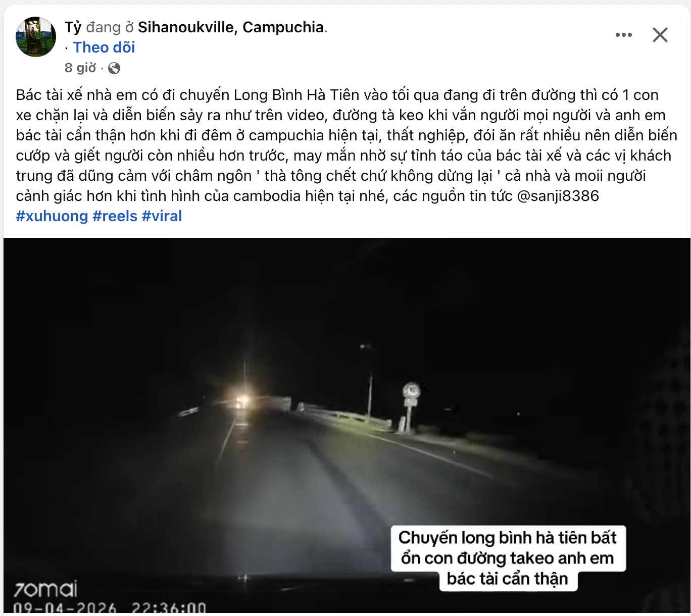
Task: Click the 70mai watermark logo
Action: [x=45, y=589]
